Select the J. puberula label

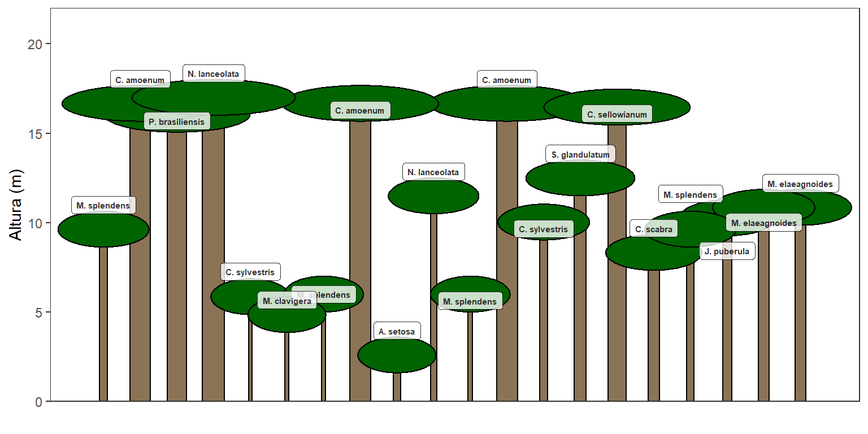click(727, 251)
